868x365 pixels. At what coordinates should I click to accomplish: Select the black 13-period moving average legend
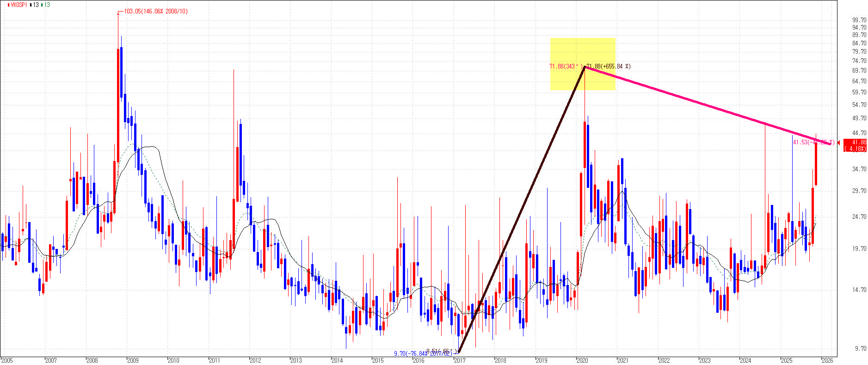tap(34, 5)
